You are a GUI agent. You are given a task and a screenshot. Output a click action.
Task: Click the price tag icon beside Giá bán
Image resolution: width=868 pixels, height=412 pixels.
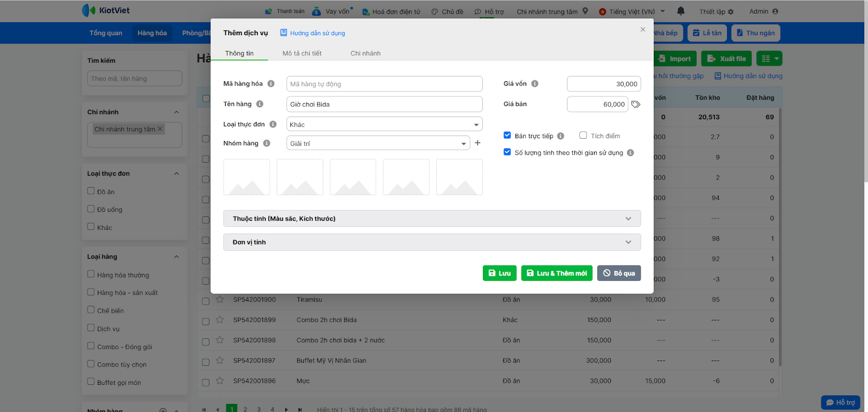636,104
